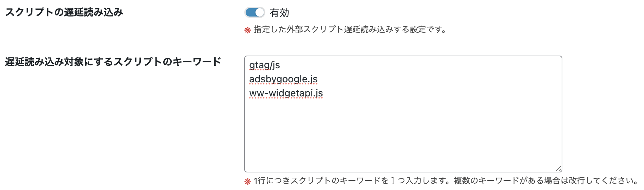Click the スクリプトの遅延読み込み heading
The width and height of the screenshot is (644, 190).
[64, 12]
